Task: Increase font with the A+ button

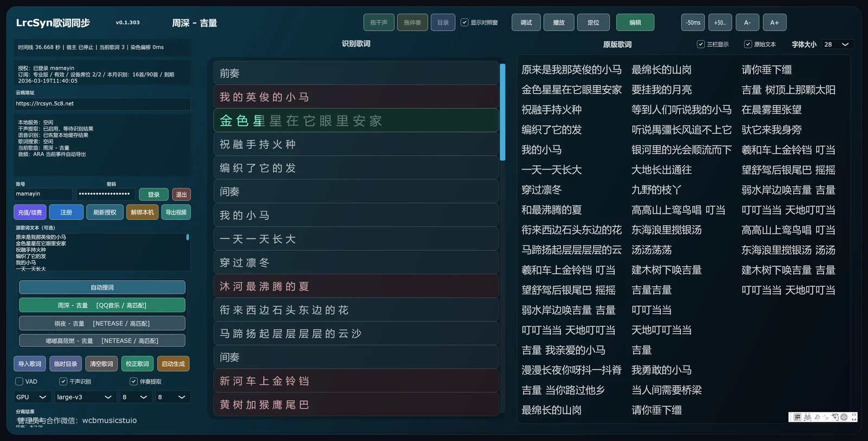Action: (x=775, y=22)
